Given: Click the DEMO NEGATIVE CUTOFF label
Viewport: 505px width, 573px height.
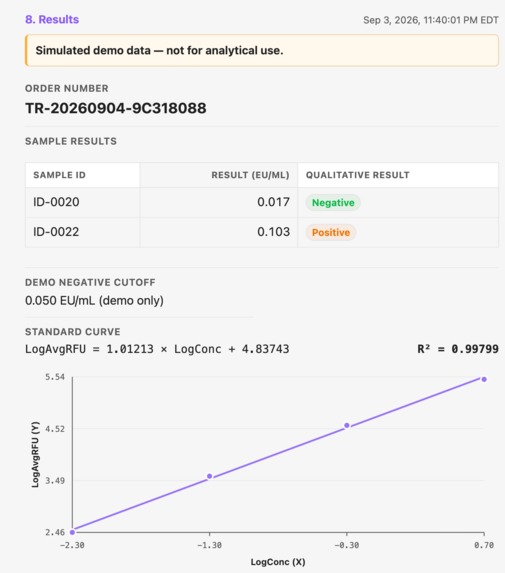Looking at the screenshot, I should click(90, 282).
